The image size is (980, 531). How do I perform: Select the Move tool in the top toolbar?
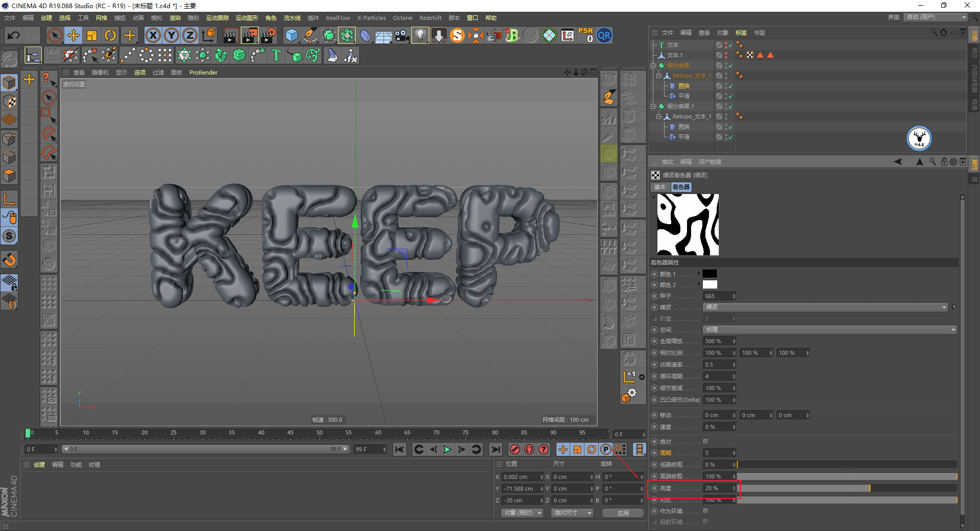click(x=73, y=36)
